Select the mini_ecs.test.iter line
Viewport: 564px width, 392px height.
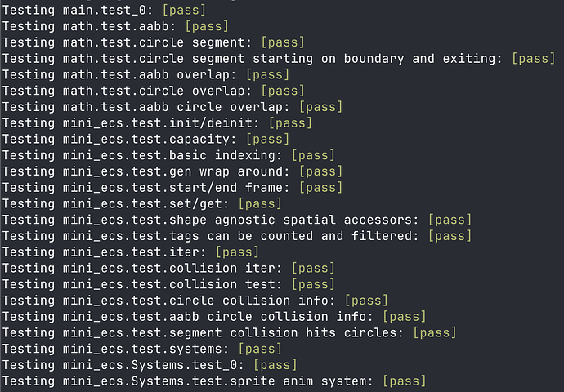131,252
